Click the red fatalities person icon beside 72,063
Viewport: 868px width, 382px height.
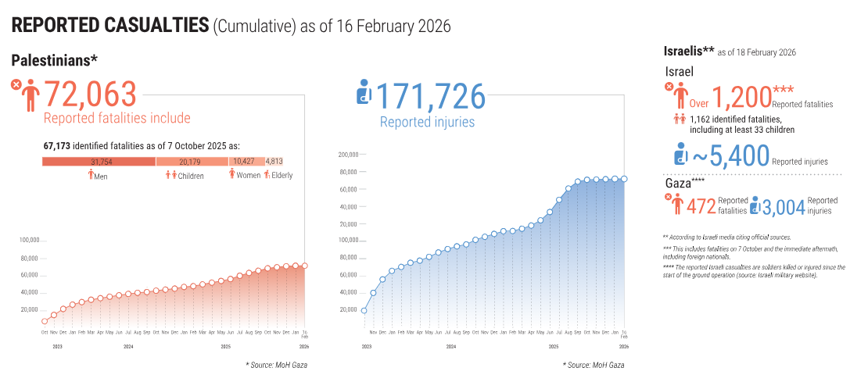pyautogui.click(x=30, y=95)
